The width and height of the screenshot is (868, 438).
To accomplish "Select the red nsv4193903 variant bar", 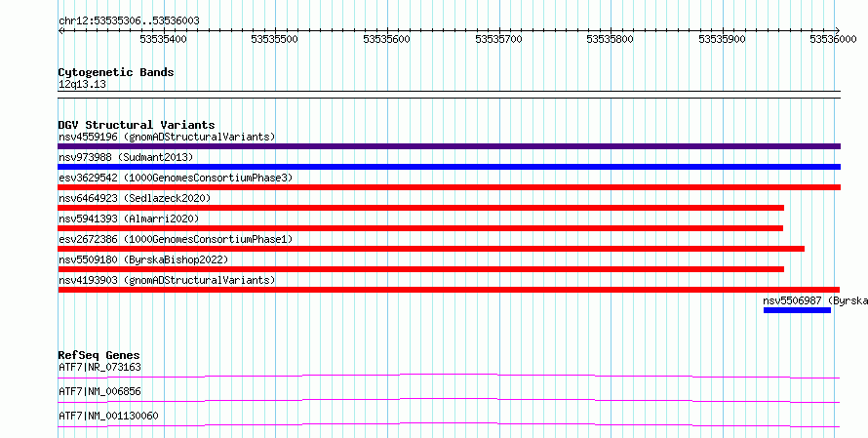I will tap(449, 290).
